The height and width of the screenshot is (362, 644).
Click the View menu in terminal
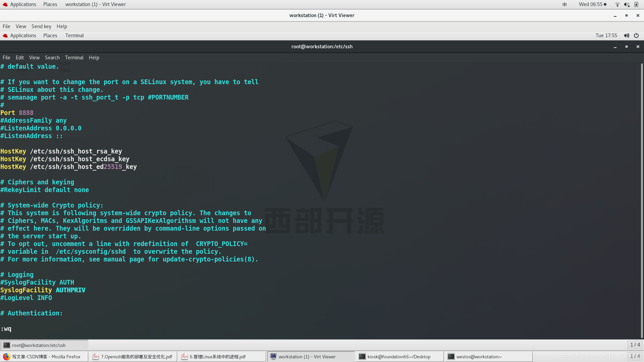point(34,57)
